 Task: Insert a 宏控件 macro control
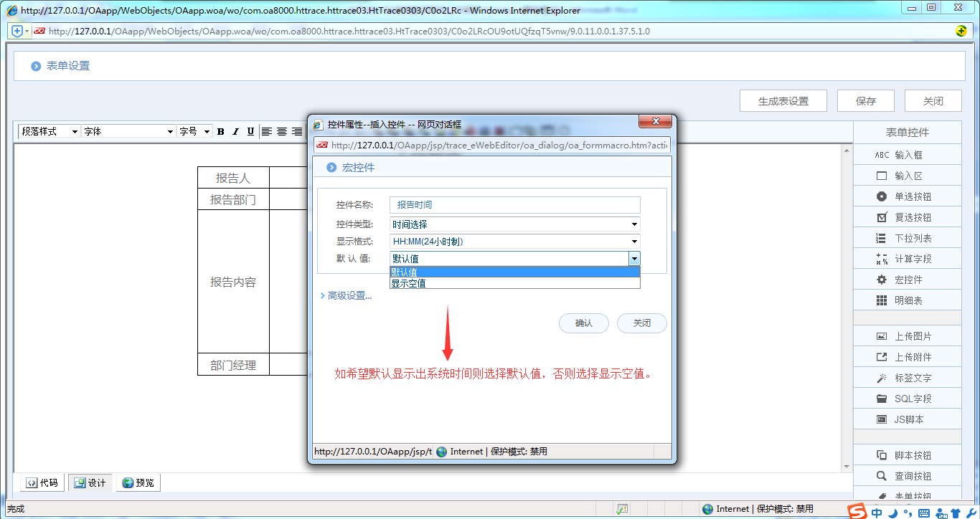[907, 279]
